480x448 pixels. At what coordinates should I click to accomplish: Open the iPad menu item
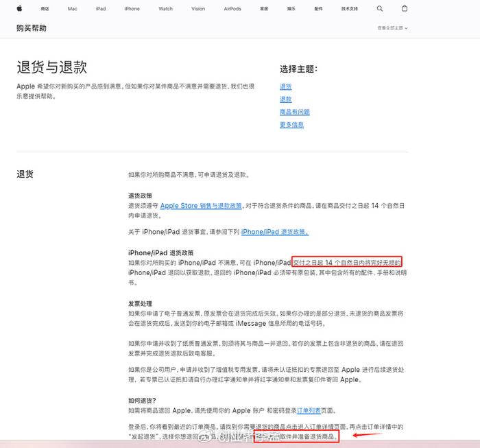click(101, 9)
